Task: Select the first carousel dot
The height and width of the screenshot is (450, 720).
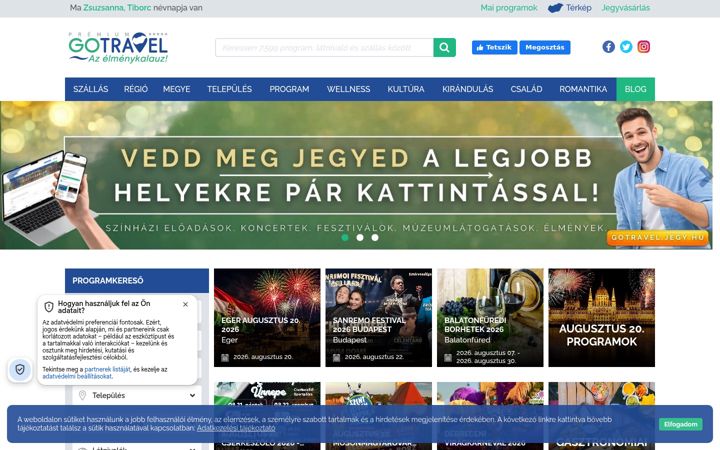Action: point(345,237)
